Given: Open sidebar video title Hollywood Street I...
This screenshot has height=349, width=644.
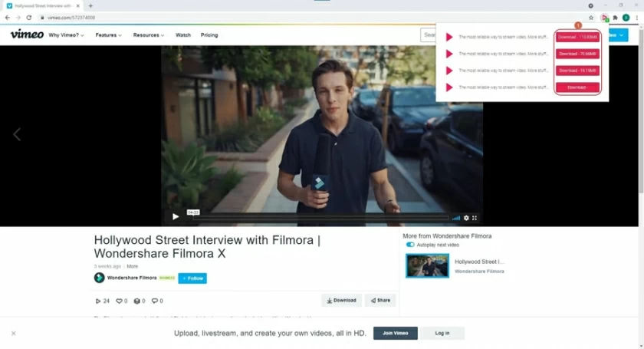Looking at the screenshot, I should (479, 262).
